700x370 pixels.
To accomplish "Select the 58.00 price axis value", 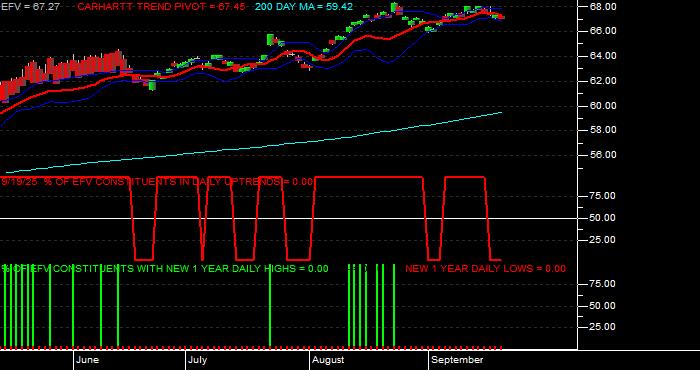I will tap(604, 130).
